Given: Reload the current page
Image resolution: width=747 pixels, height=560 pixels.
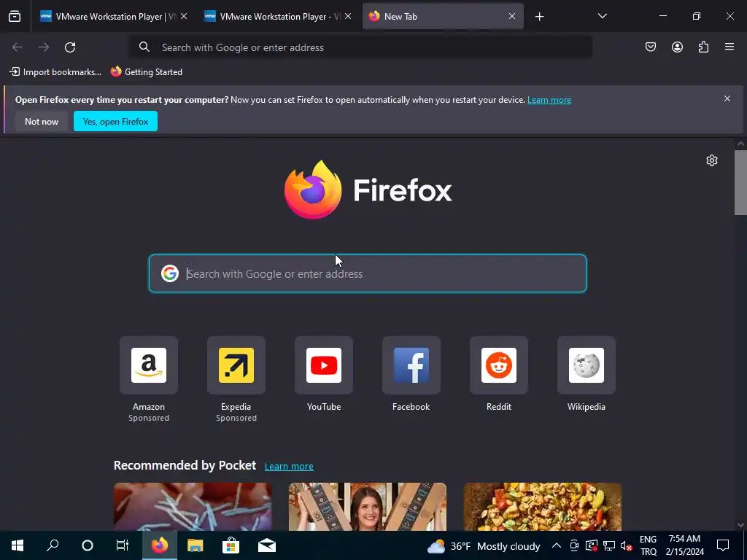Looking at the screenshot, I should tap(70, 47).
